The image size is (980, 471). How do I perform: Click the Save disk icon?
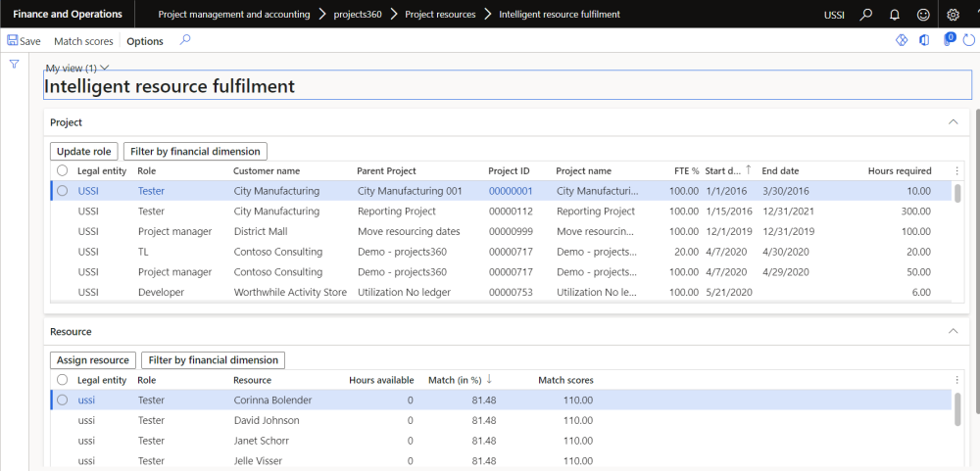click(x=13, y=41)
